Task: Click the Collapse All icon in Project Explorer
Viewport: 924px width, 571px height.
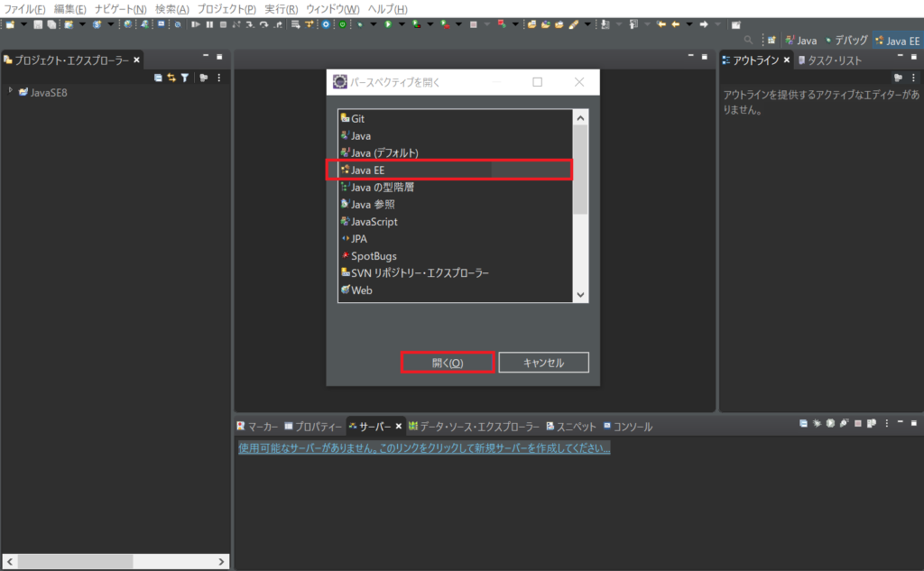Action: coord(158,78)
